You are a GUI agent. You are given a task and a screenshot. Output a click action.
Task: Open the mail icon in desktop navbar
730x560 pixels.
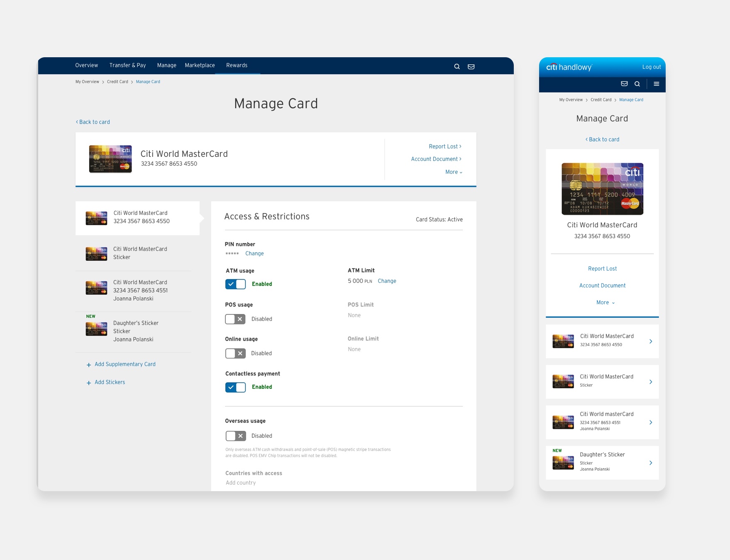point(471,66)
